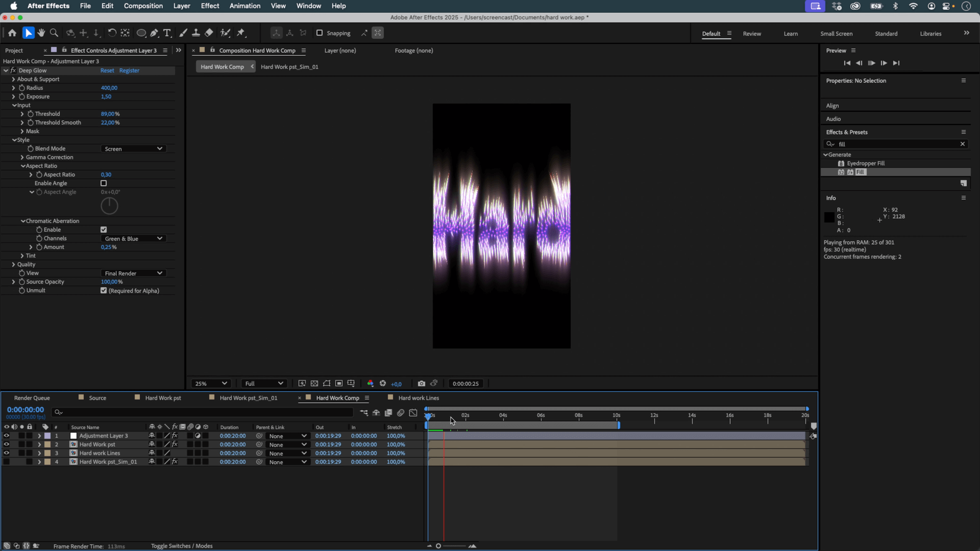Click the Aspect Angle dial

pyautogui.click(x=109, y=206)
